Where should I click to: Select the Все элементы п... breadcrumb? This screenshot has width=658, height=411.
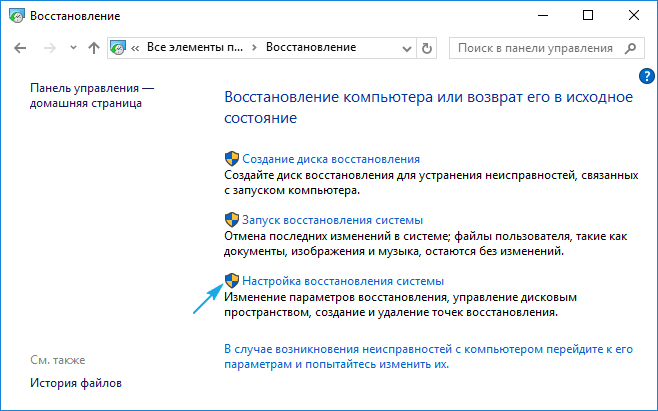(194, 48)
